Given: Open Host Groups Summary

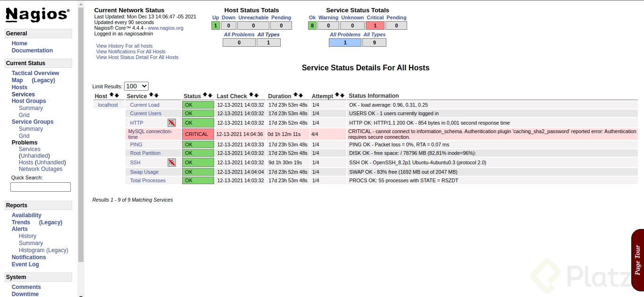Looking at the screenshot, I should [x=31, y=108].
